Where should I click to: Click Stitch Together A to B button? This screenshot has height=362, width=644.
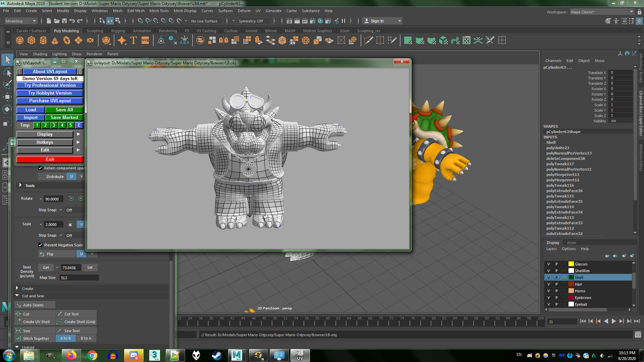[x=66, y=339]
